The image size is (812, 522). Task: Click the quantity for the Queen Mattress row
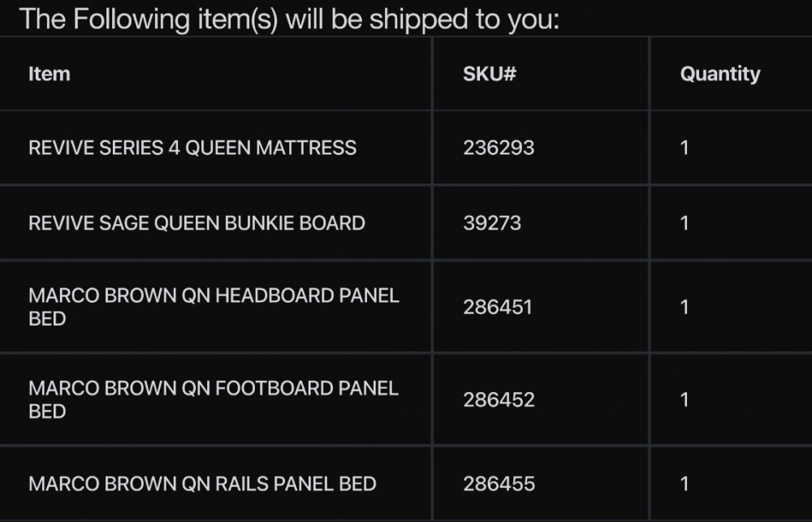(x=685, y=148)
